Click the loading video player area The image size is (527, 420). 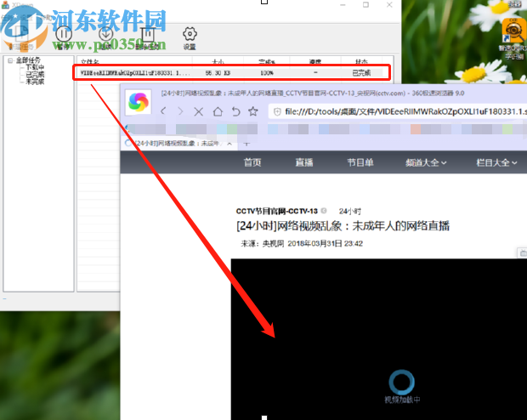click(379, 339)
